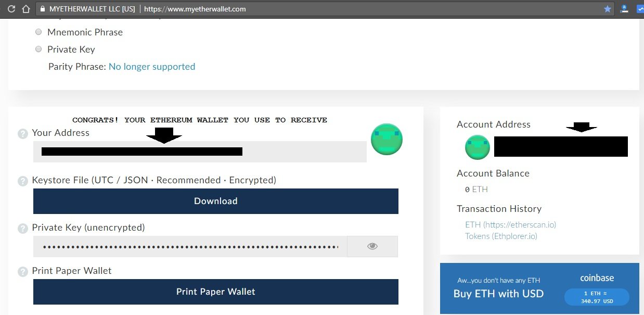Click the Buy ETH with USD Coinbase banner

click(539, 288)
